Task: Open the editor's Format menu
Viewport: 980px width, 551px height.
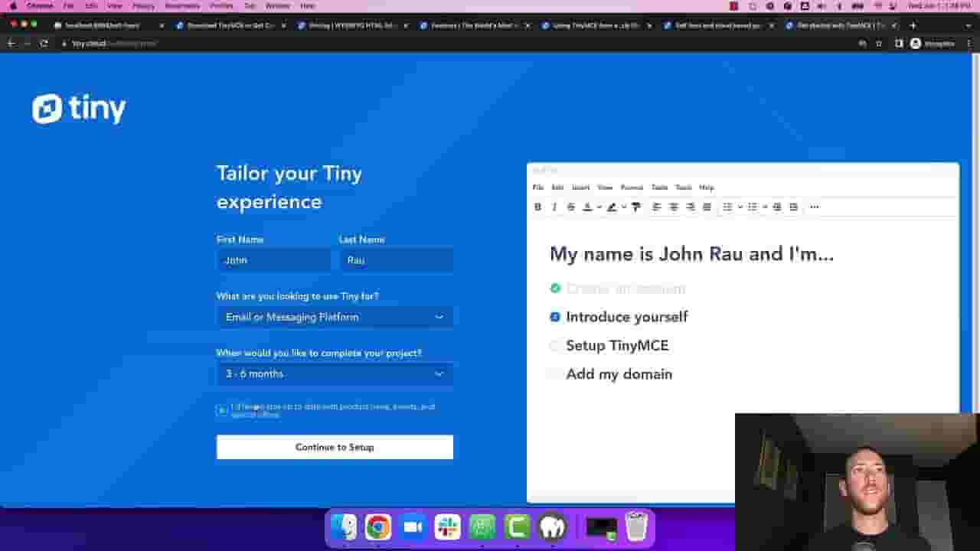Action: click(x=632, y=187)
